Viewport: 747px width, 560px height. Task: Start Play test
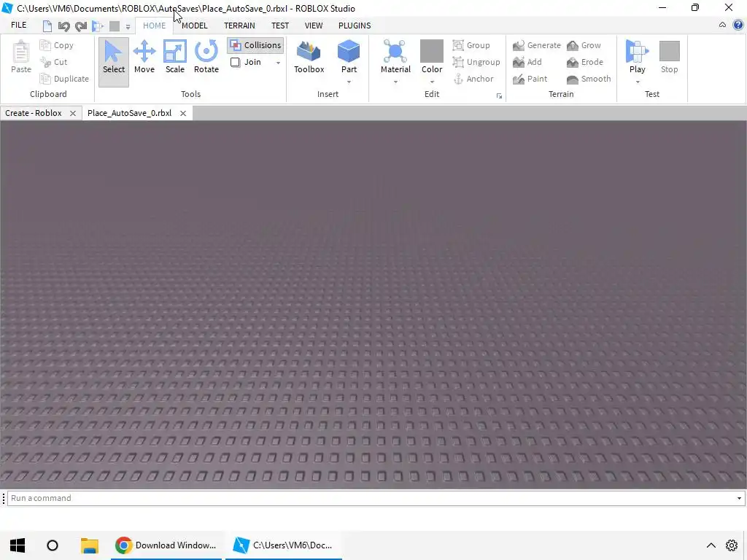637,56
